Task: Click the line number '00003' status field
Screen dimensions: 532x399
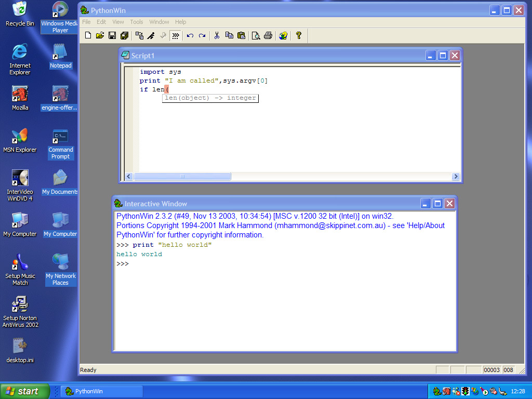Action: (491, 370)
